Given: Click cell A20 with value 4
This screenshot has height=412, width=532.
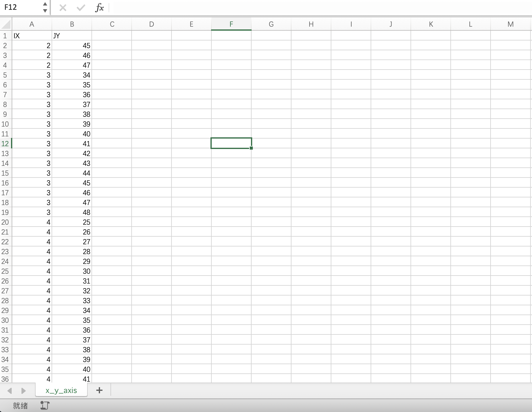Looking at the screenshot, I should coord(32,222).
